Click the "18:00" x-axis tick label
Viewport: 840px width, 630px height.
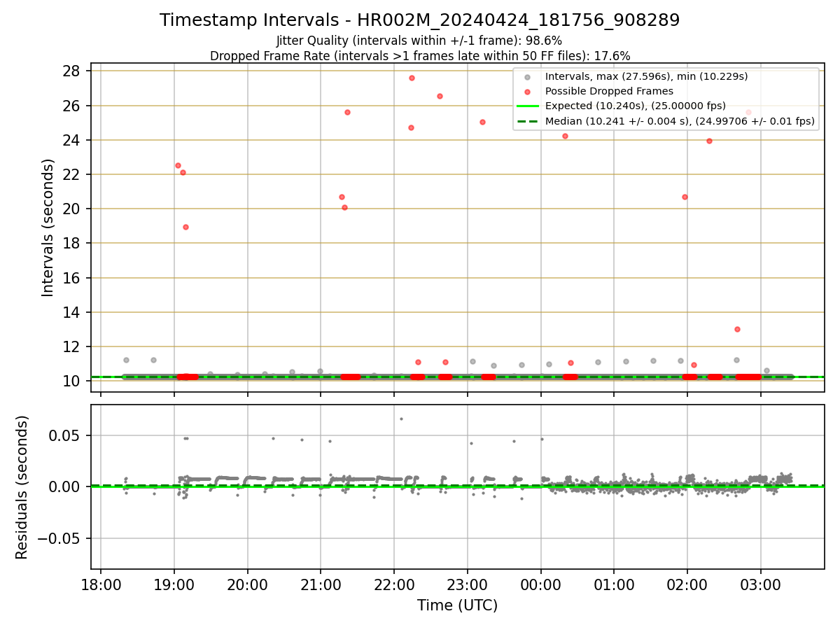pyautogui.click(x=101, y=584)
